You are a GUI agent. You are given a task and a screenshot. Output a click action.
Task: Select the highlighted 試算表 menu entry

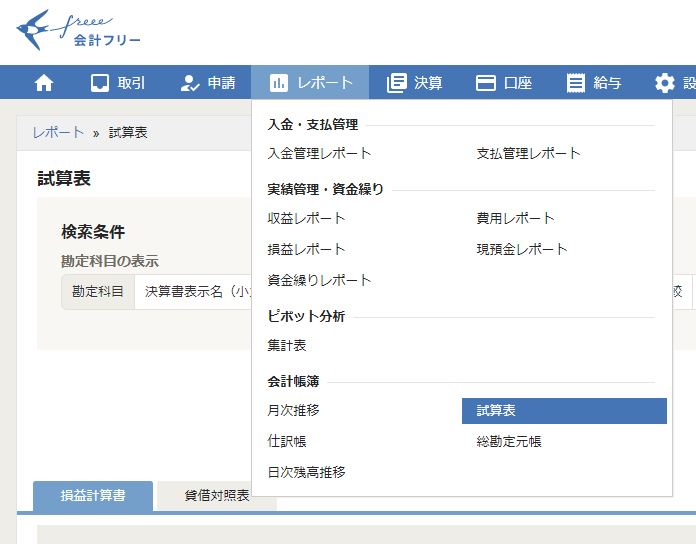[564, 411]
